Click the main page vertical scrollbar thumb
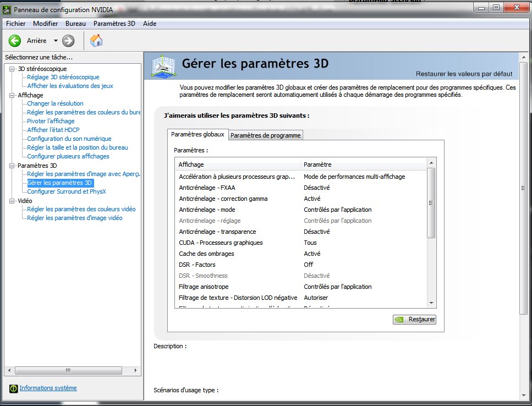This screenshot has height=406, width=532. pos(524,188)
